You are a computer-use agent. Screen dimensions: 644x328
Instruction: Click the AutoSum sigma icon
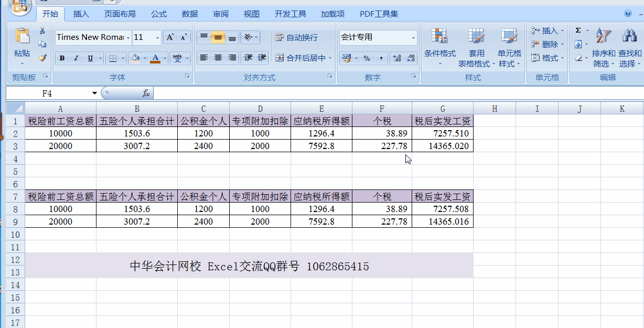pyautogui.click(x=578, y=31)
